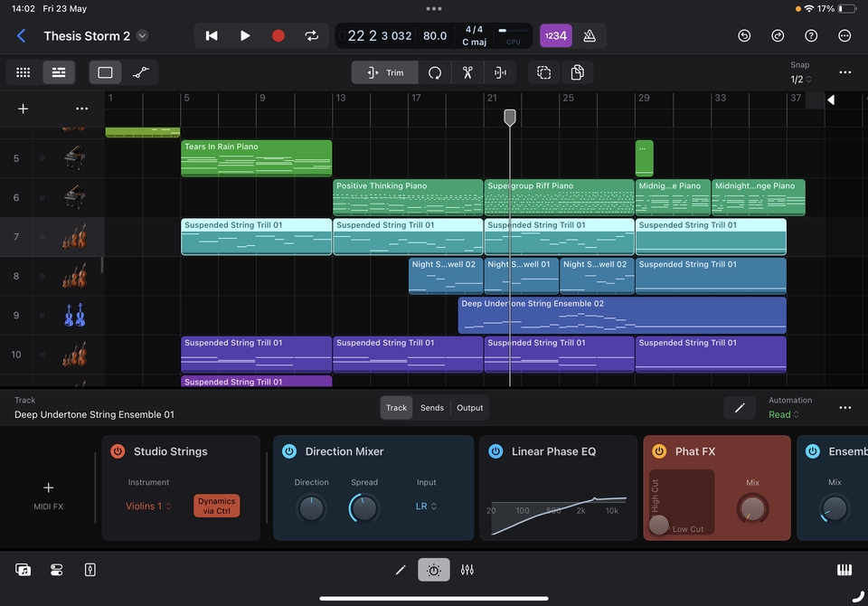Screen dimensions: 868x606
Task: Change the Violins 1 instrument selection
Action: [x=148, y=506]
